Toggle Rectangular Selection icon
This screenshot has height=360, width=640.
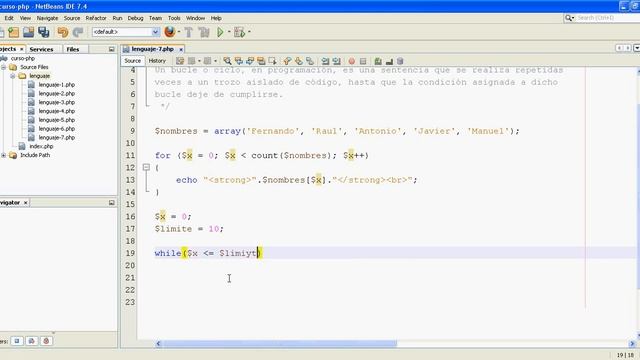coord(273,61)
